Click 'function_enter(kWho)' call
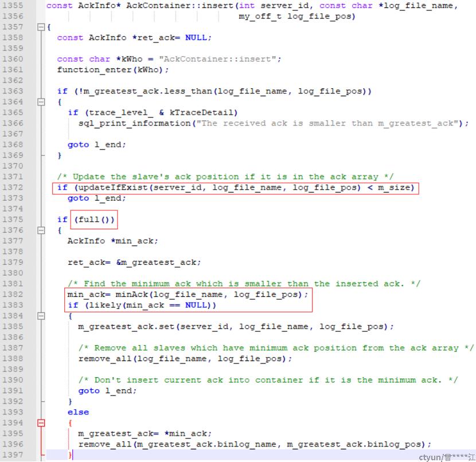 click(x=111, y=70)
